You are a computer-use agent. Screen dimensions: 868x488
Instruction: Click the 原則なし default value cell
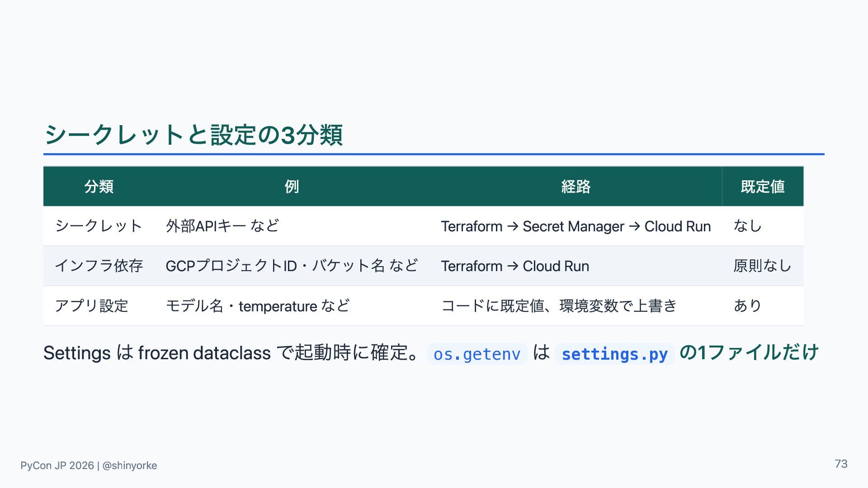(763, 266)
